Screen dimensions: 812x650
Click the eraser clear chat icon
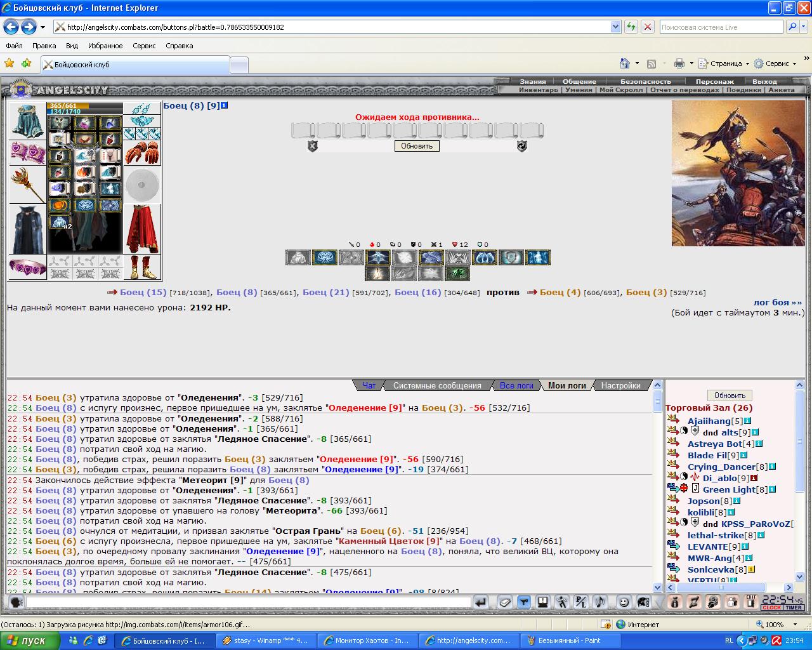505,602
